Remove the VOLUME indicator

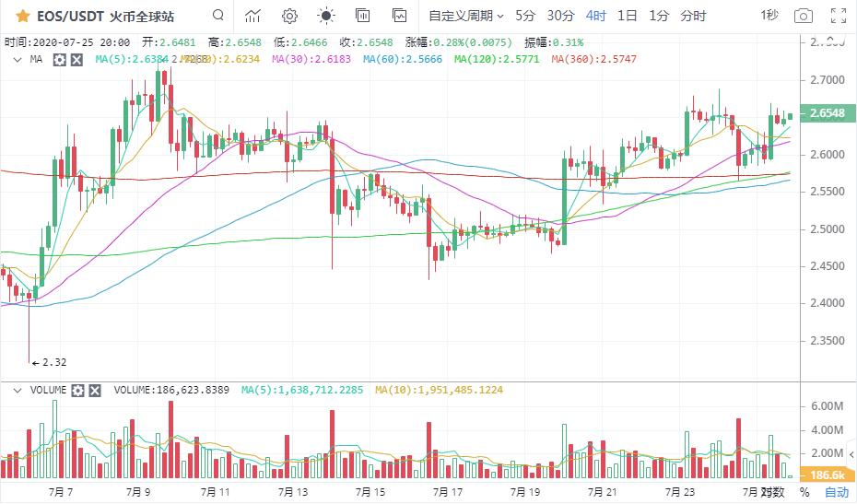(95, 391)
